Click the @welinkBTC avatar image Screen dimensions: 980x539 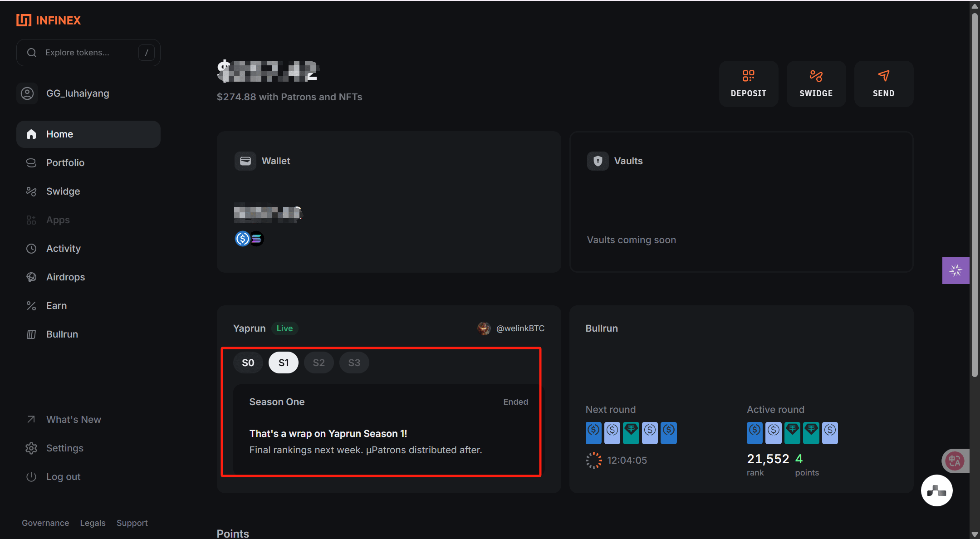tap(484, 328)
